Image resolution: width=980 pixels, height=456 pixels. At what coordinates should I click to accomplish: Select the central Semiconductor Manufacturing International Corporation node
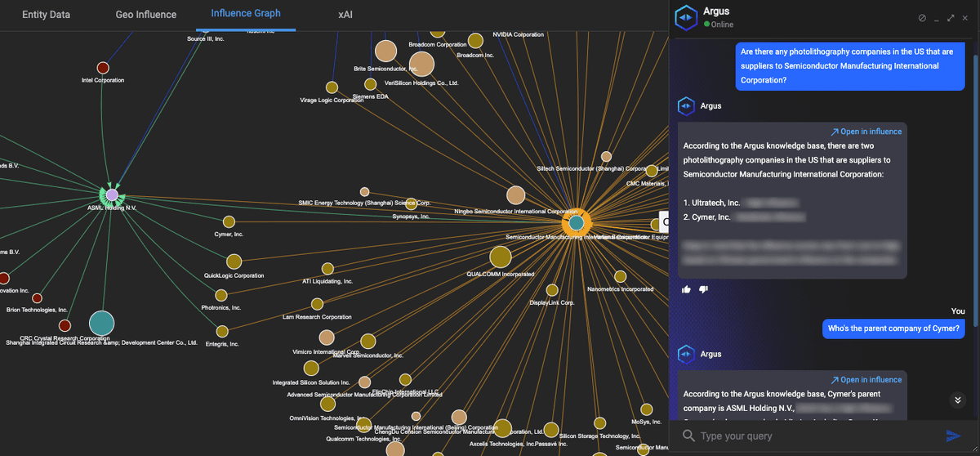click(x=576, y=222)
